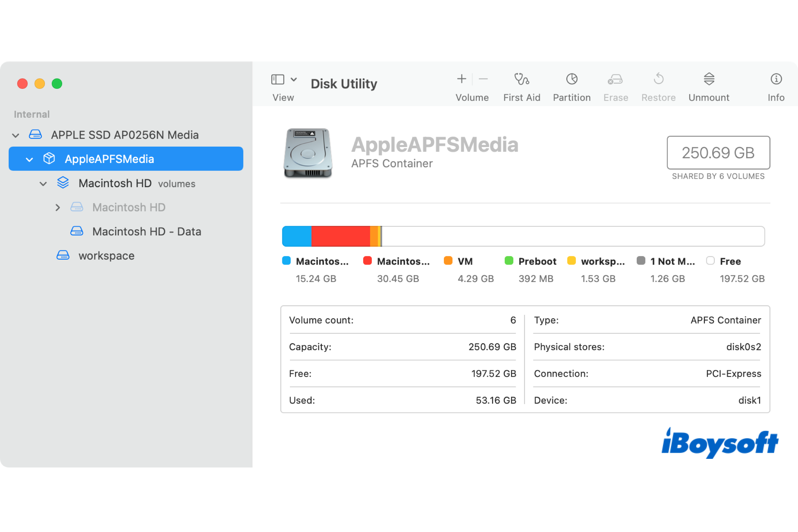
Task: Select the Macintosh HD volumes group
Action: [x=115, y=183]
